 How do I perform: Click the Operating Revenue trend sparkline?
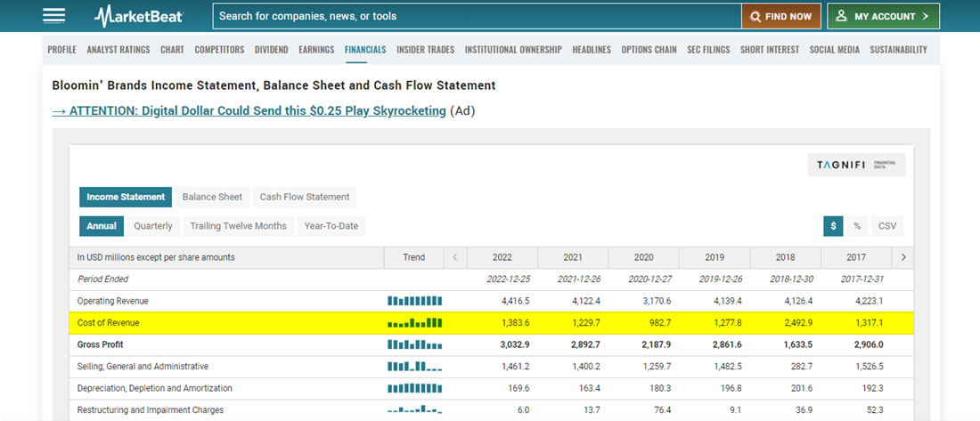414,301
